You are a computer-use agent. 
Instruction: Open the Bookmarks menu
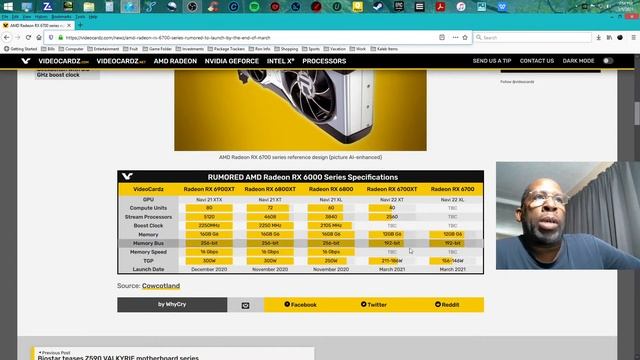pyautogui.click(x=62, y=17)
